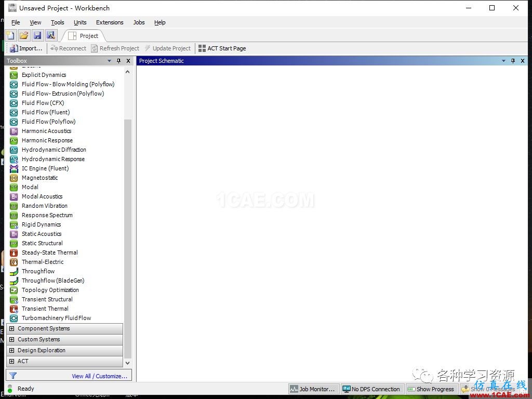Click the Modal system icon
The width and height of the screenshot is (532, 399).
[x=14, y=187]
